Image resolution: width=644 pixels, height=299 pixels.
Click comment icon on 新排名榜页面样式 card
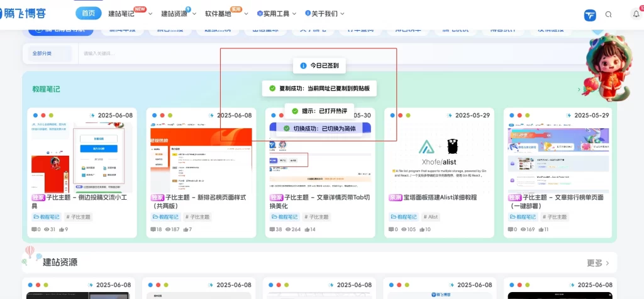click(x=155, y=229)
